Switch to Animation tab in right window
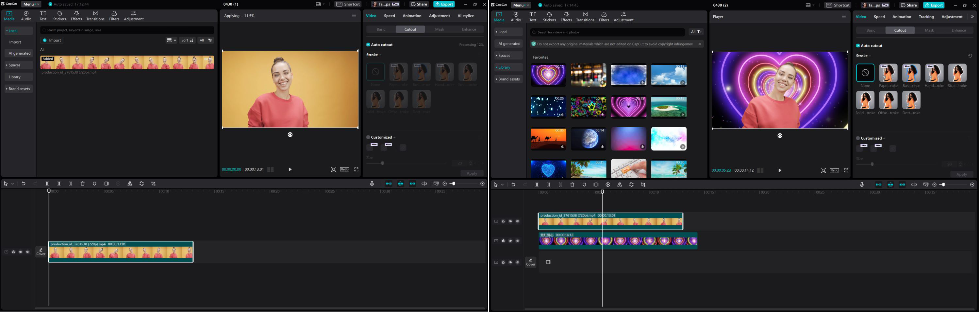980x312 pixels. pyautogui.click(x=901, y=17)
